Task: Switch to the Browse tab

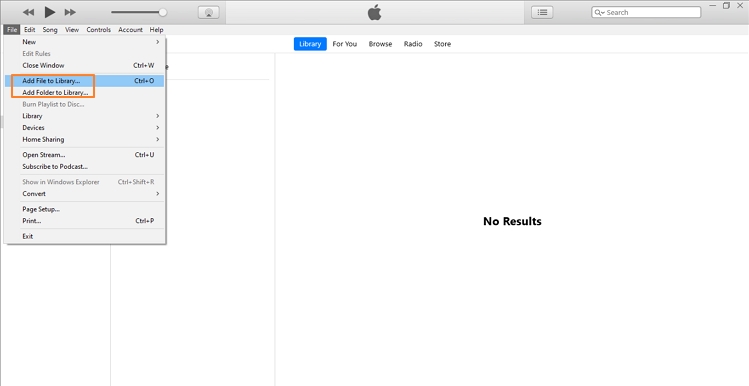Action: 380,44
